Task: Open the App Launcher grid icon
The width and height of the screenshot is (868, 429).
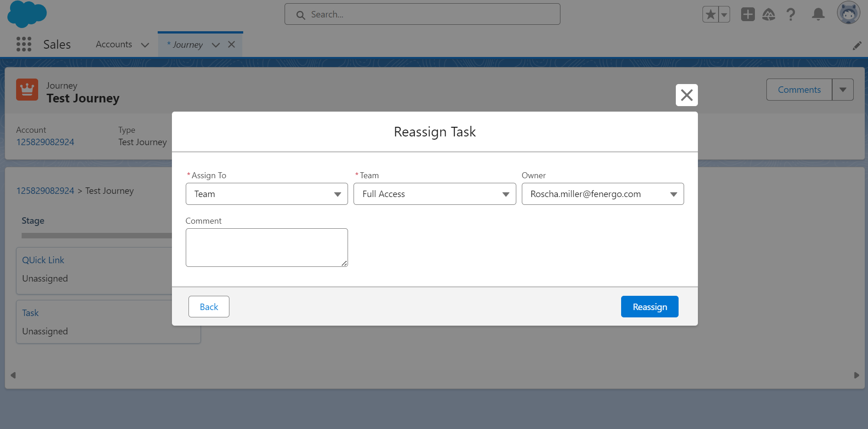Action: (24, 44)
